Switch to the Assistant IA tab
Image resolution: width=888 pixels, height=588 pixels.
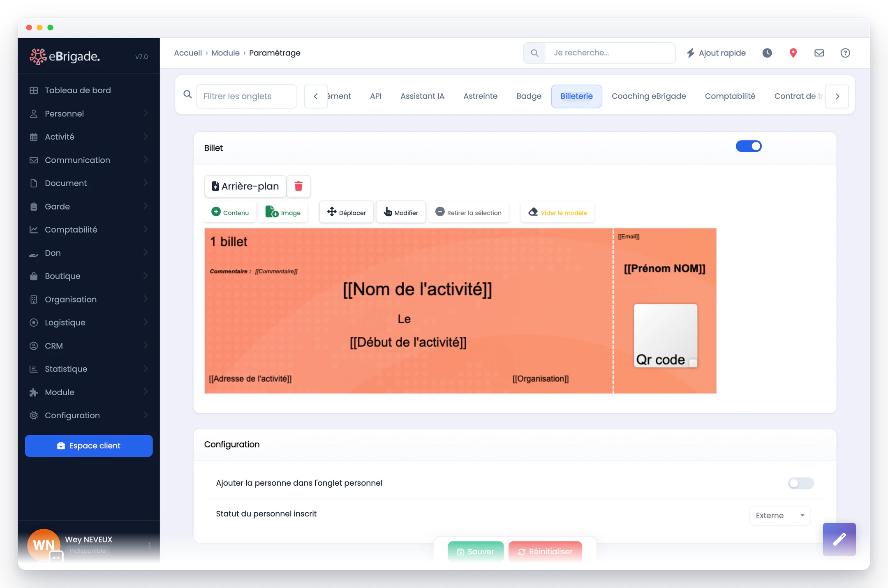pyautogui.click(x=422, y=96)
